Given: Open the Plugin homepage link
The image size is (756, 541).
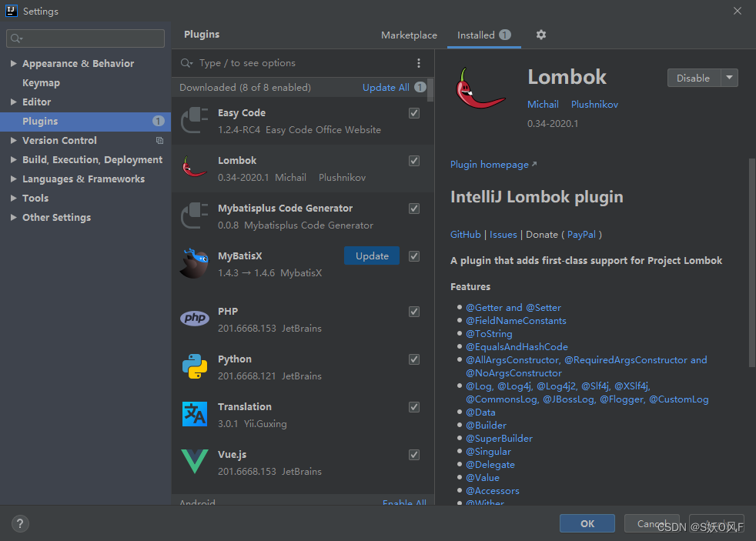Looking at the screenshot, I should 493,165.
